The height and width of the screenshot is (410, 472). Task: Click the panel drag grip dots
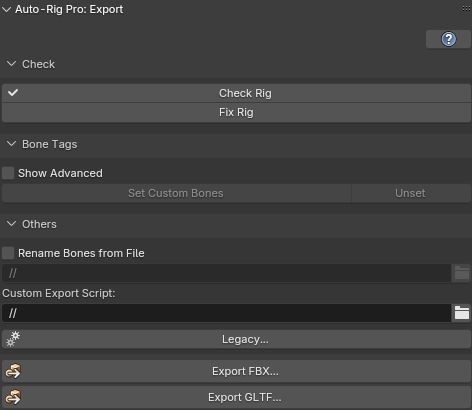pyautogui.click(x=466, y=9)
